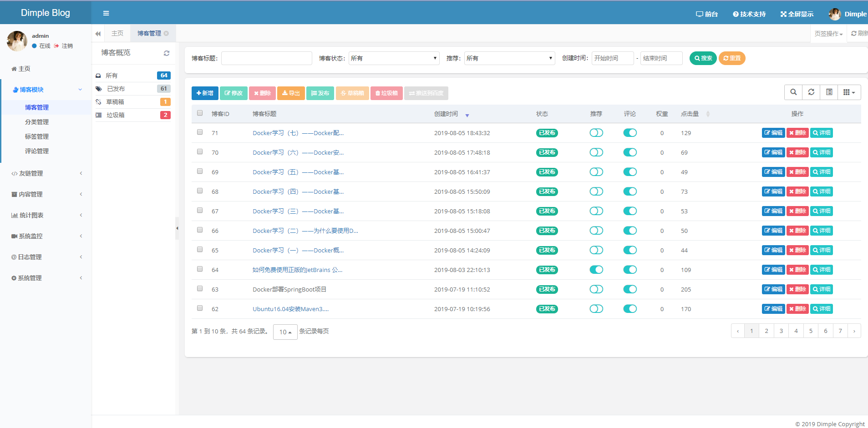Toggle 推荐 switch for blog 62

tap(596, 309)
